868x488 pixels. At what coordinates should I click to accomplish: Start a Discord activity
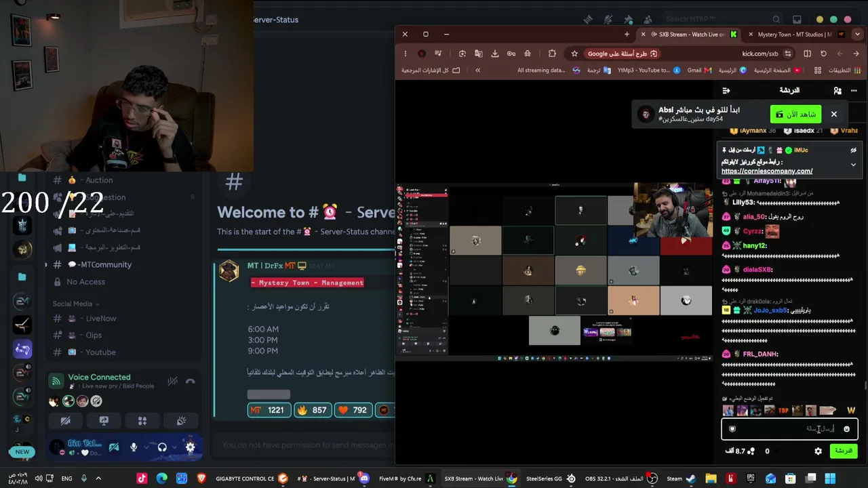click(x=142, y=421)
